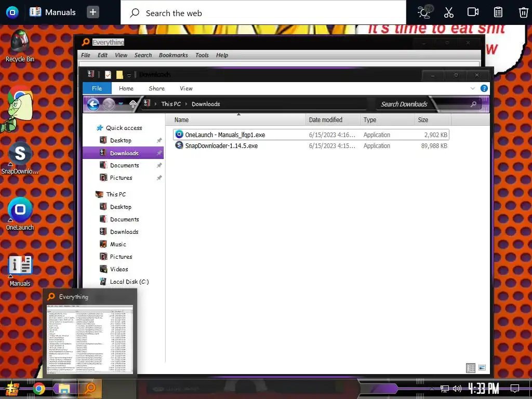Open SnapDownloader desktop shortcut
Viewport: 532px width, 399px height.
pyautogui.click(x=20, y=158)
